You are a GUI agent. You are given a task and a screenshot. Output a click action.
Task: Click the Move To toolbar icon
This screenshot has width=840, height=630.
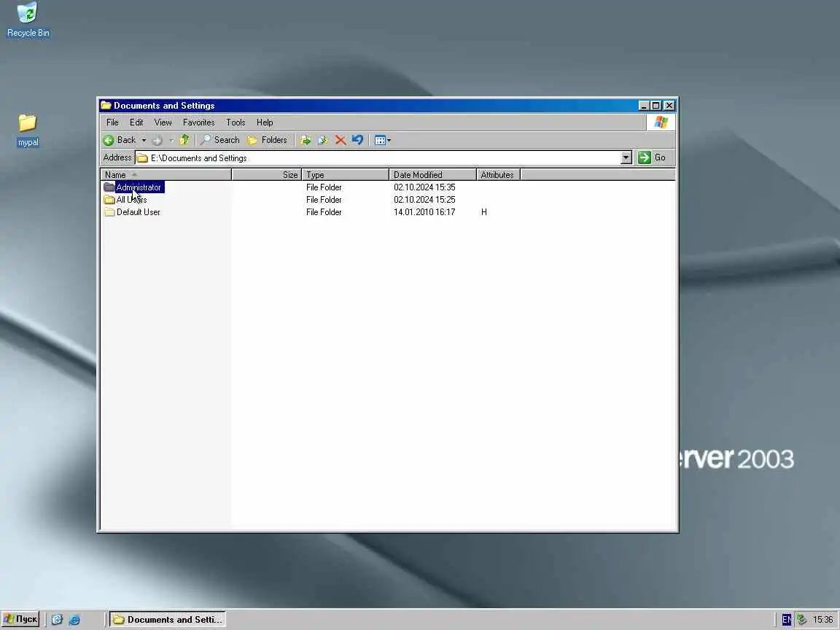click(x=306, y=140)
